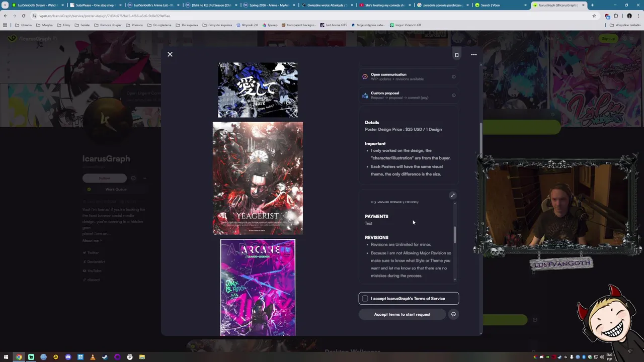Click Work Queue on the profile
Image resolution: width=644 pixels, height=362 pixels.
tap(116, 190)
